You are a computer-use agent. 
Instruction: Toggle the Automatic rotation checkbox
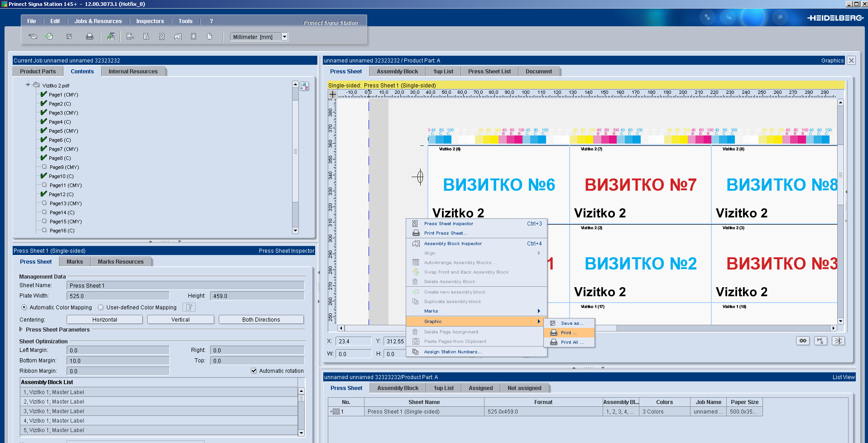click(254, 371)
